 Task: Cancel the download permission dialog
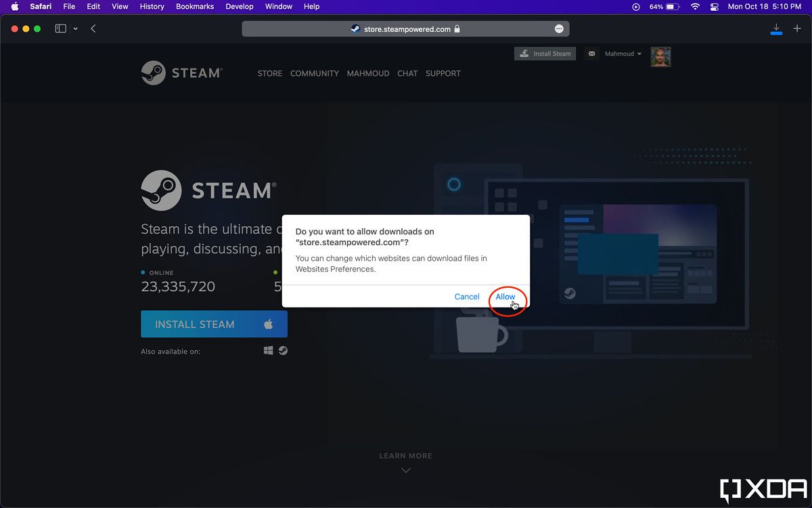467,297
